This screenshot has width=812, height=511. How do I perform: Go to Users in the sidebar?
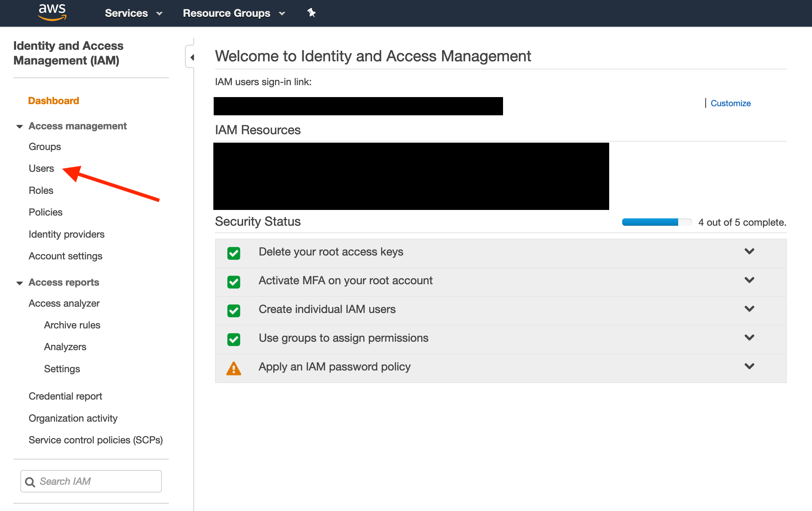coord(41,169)
